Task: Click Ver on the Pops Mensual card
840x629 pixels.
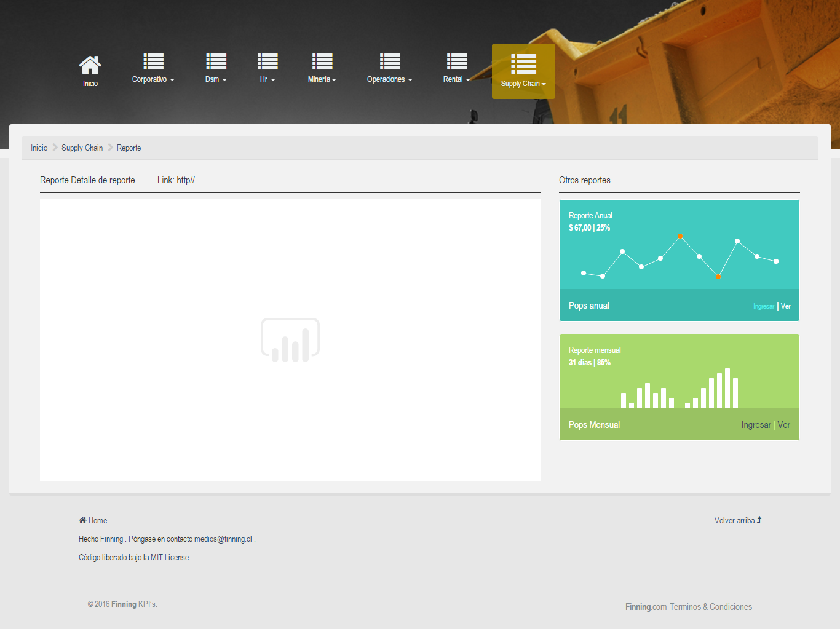Action: pyautogui.click(x=783, y=425)
